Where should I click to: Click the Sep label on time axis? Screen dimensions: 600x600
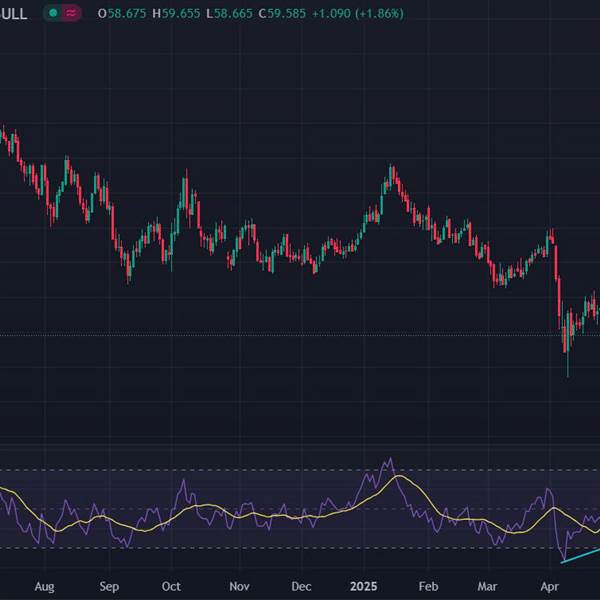109,586
